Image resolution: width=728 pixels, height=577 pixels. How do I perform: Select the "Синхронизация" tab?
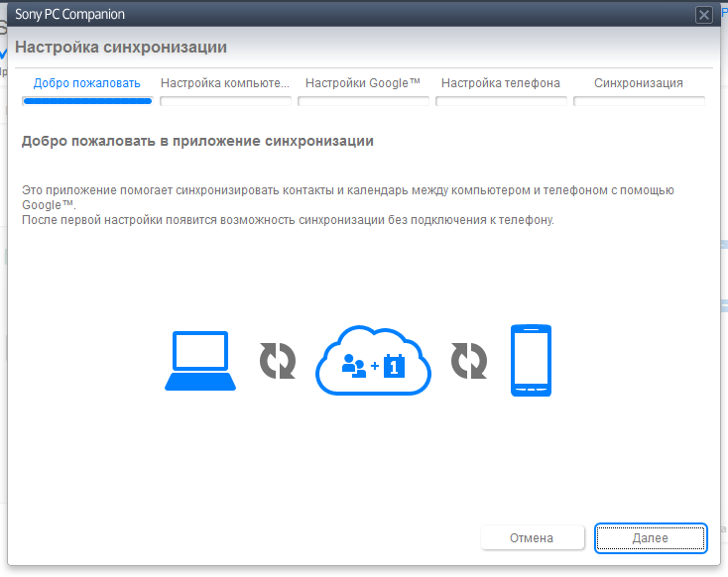[639, 83]
